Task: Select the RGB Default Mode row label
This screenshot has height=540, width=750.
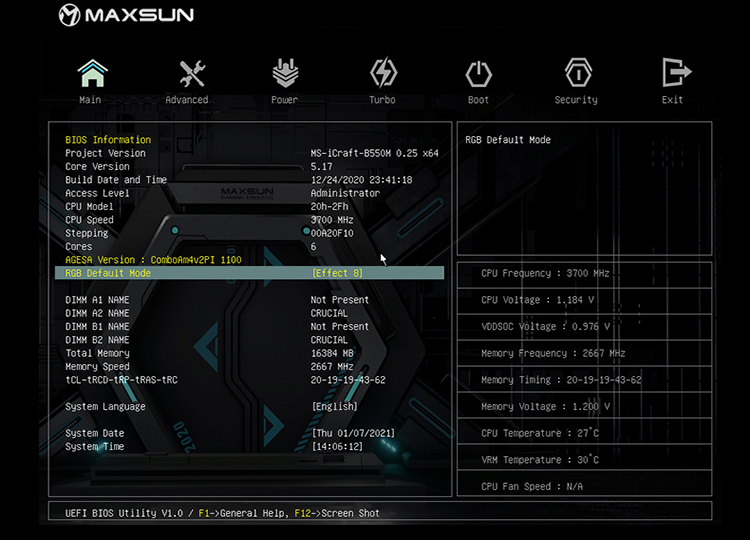Action: coord(108,273)
